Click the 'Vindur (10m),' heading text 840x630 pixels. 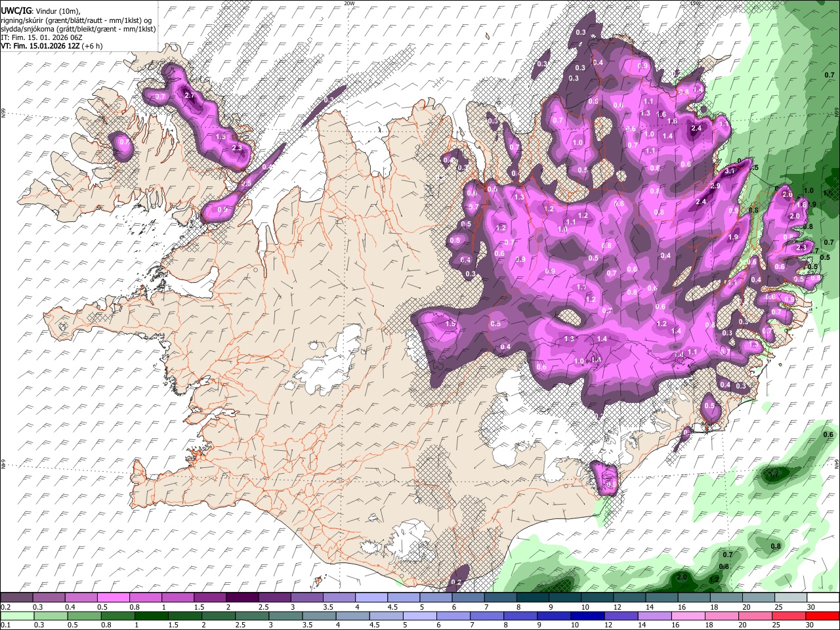(57, 10)
